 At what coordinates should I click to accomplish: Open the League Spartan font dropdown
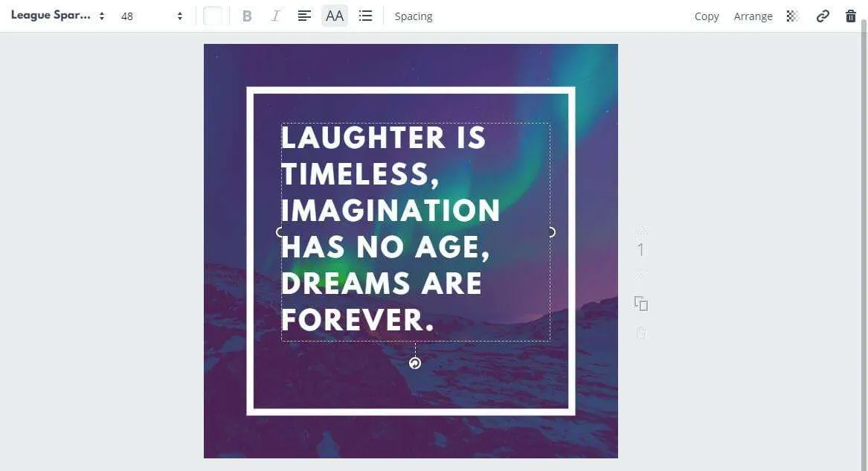pyautogui.click(x=57, y=16)
